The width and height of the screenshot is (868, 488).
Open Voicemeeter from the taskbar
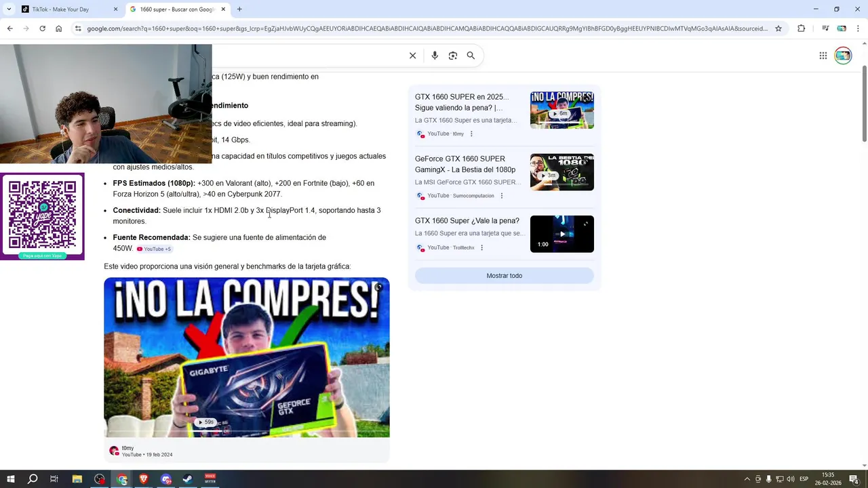[x=210, y=479]
